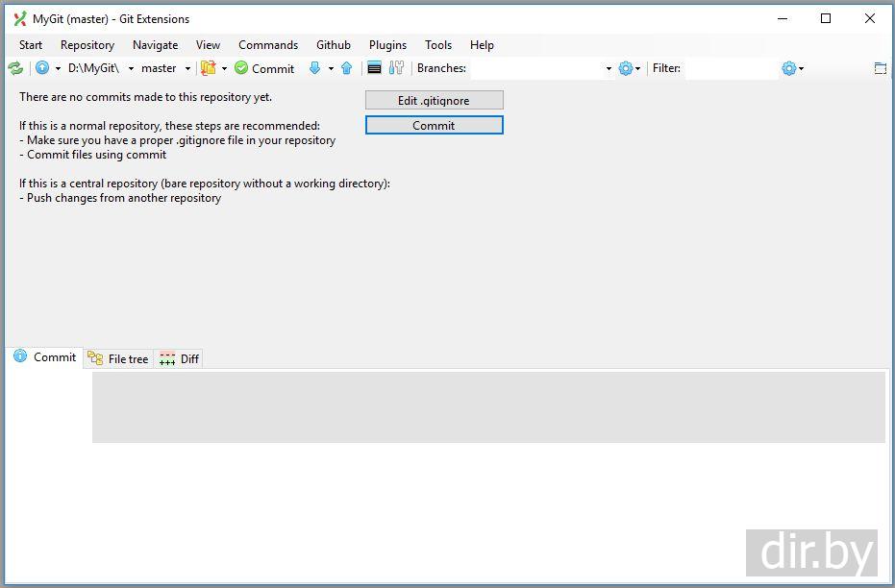
Task: Switch to the Commit tab
Action: (x=45, y=357)
